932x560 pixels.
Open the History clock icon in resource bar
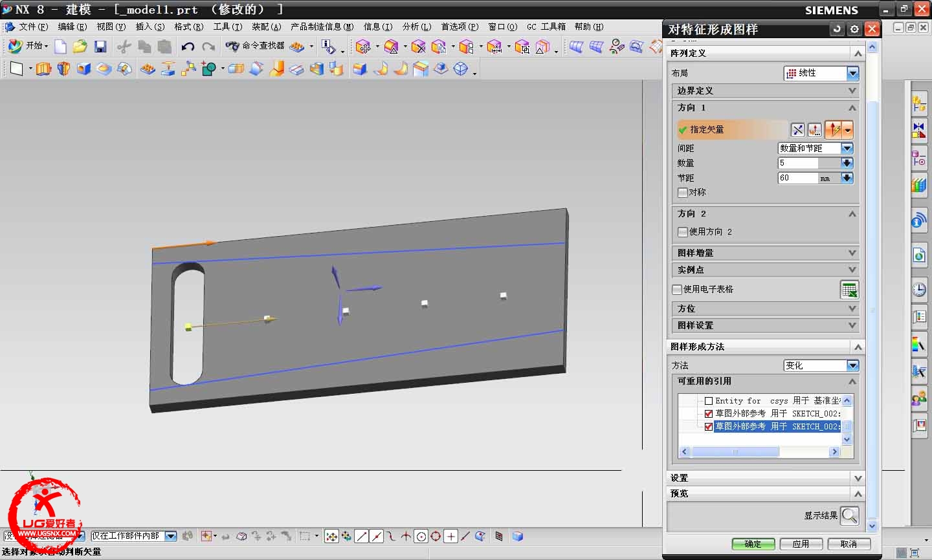(x=919, y=289)
